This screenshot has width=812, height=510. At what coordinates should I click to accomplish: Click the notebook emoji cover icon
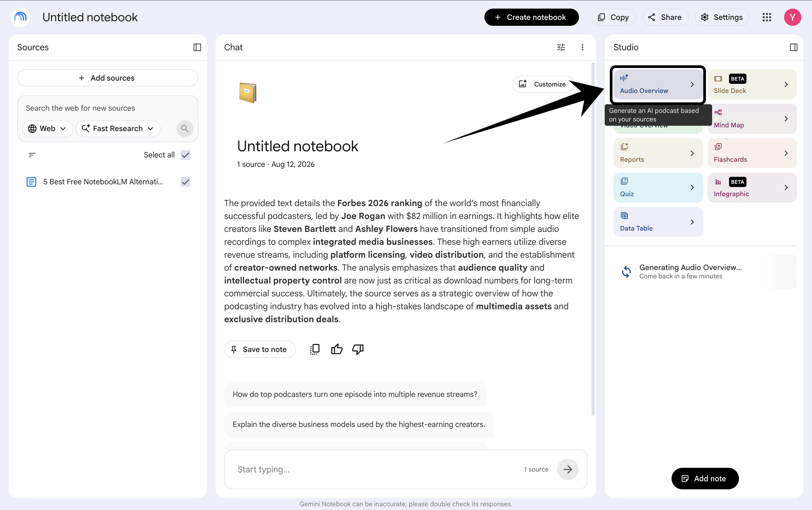pyautogui.click(x=248, y=93)
